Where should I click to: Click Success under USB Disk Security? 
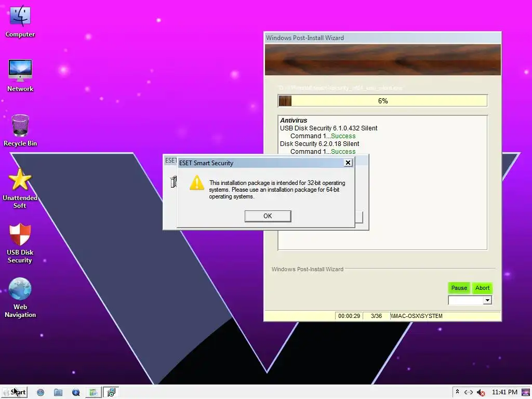343,136
